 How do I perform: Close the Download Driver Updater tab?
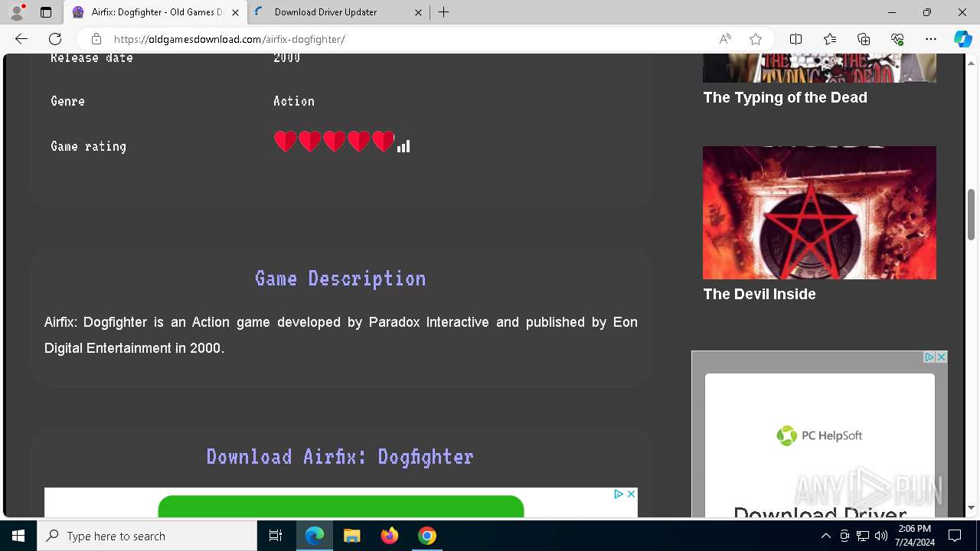[418, 12]
